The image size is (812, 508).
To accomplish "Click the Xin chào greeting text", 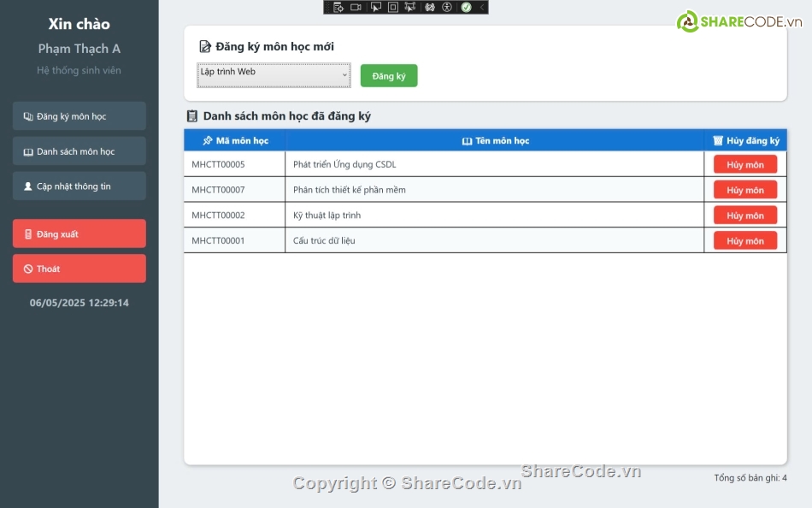I will point(79,24).
